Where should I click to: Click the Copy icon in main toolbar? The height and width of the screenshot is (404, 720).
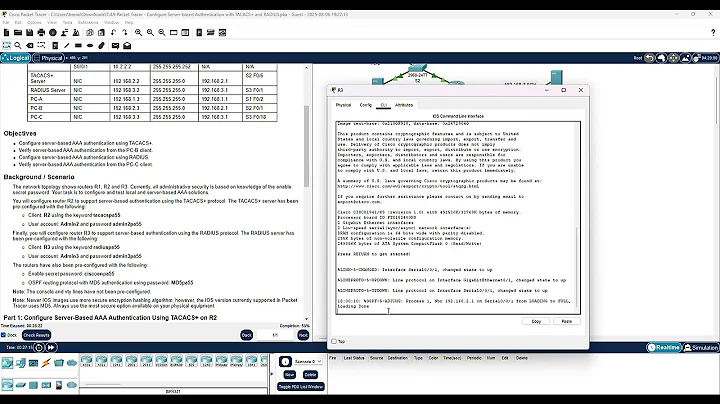90,33
